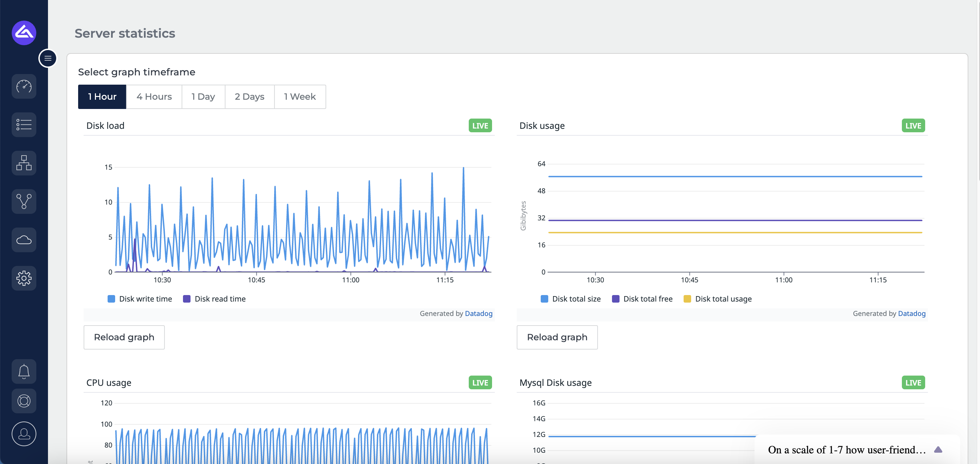This screenshot has height=464, width=980.
Task: Open the notifications bell icon
Action: pos(24,371)
